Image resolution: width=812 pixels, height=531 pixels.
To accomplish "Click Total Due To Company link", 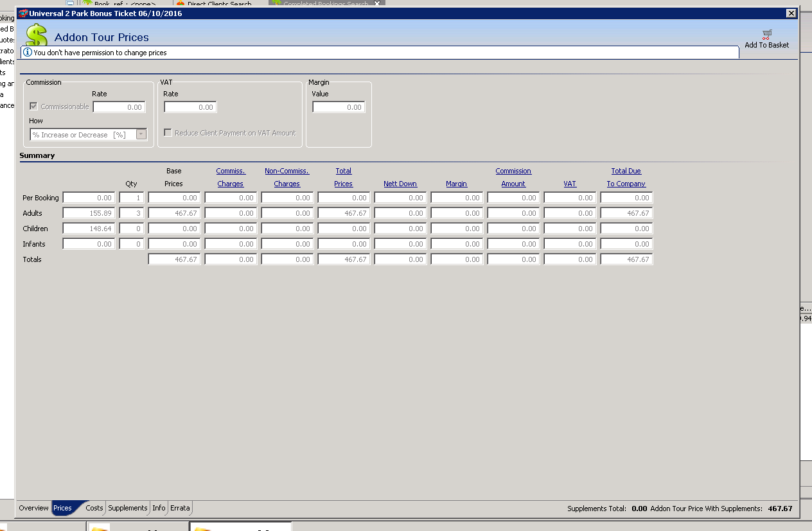I will 626,177.
